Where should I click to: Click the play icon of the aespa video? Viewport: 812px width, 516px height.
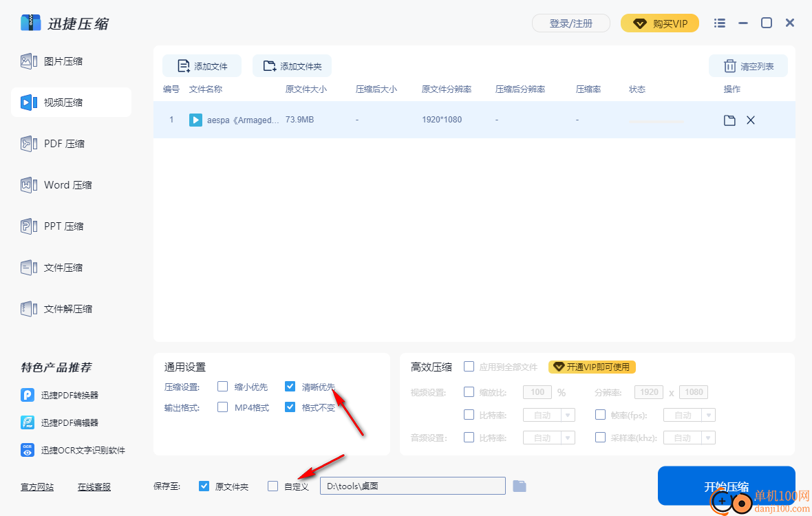195,120
